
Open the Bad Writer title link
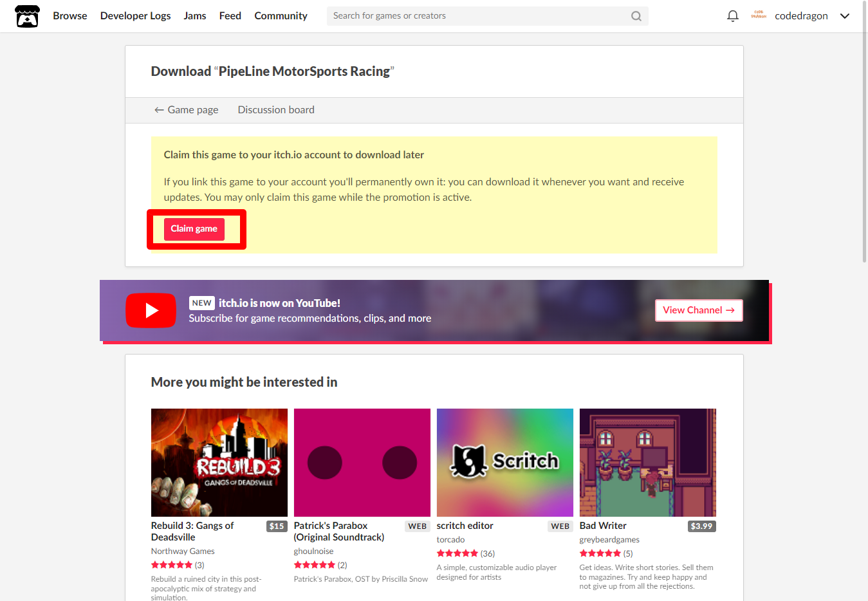click(603, 526)
